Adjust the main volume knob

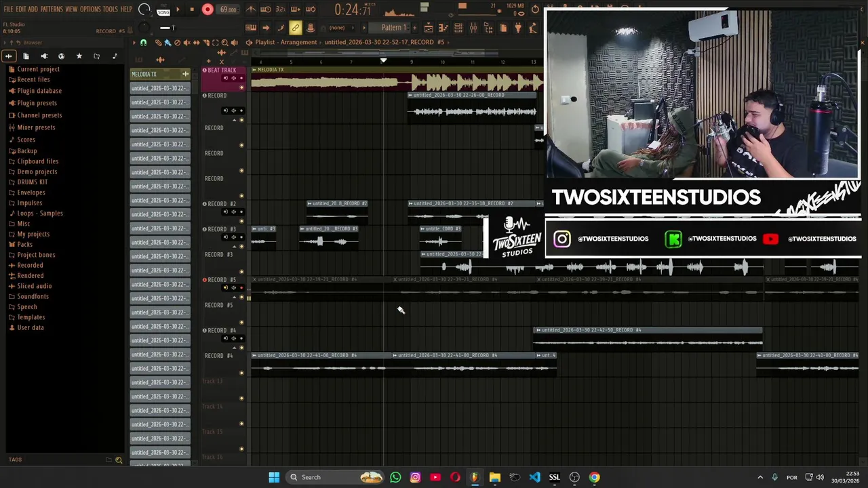(144, 9)
